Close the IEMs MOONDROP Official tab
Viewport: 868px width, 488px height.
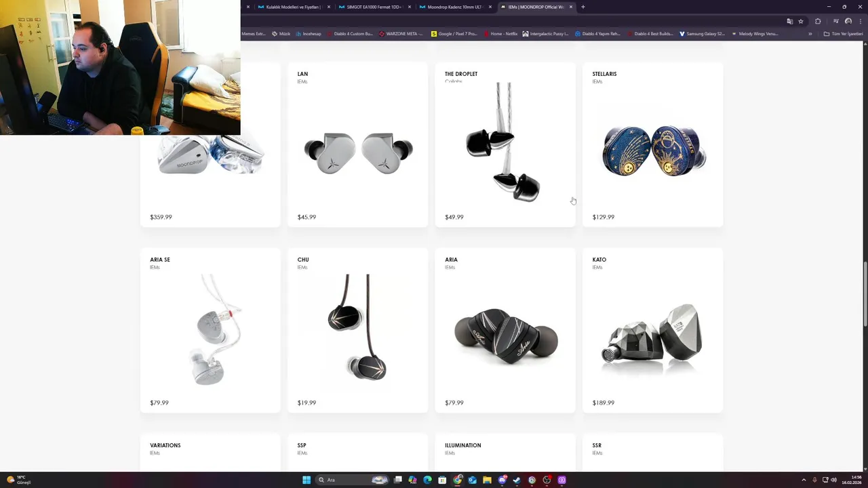coord(571,7)
